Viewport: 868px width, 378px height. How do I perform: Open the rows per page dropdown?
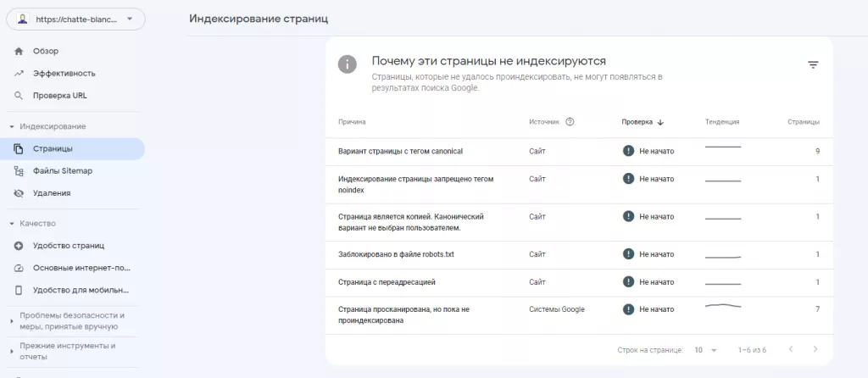coord(705,350)
